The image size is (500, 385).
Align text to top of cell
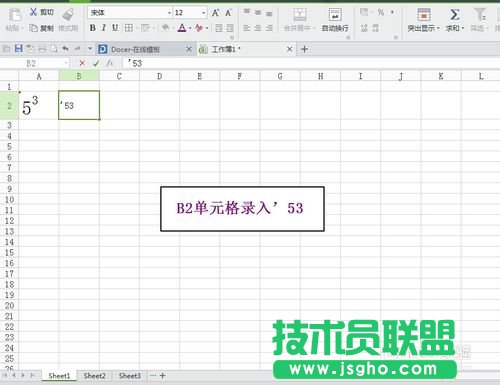247,12
